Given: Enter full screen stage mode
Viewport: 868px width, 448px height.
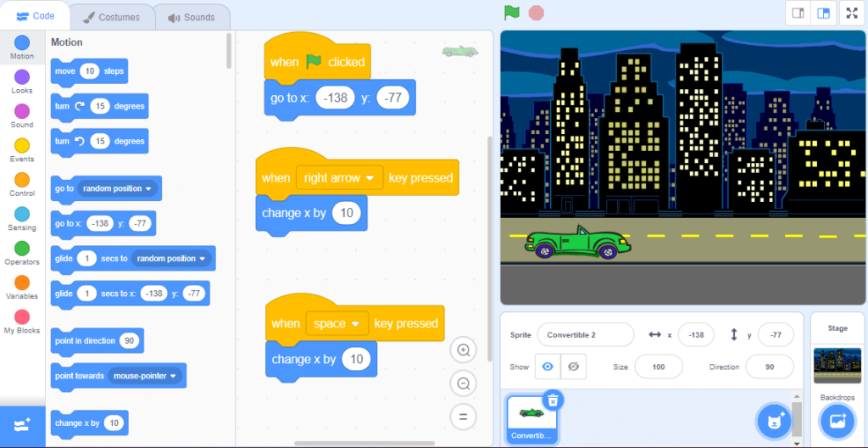Looking at the screenshot, I should click(850, 13).
